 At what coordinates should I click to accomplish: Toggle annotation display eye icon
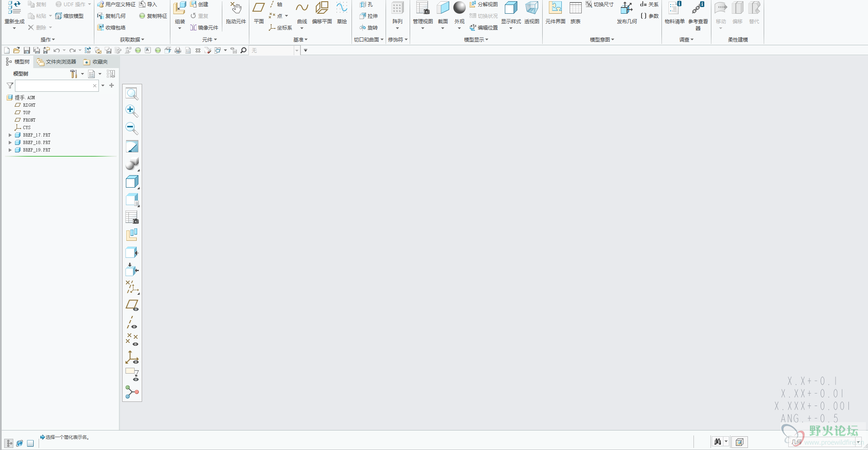(x=132, y=374)
